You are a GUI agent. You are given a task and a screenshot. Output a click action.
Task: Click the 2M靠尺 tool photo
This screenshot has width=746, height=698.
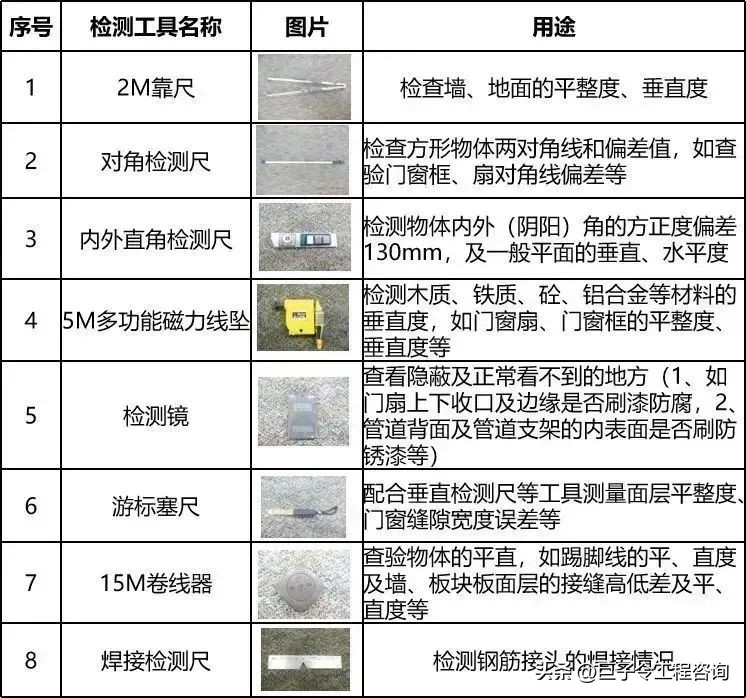pyautogui.click(x=304, y=87)
